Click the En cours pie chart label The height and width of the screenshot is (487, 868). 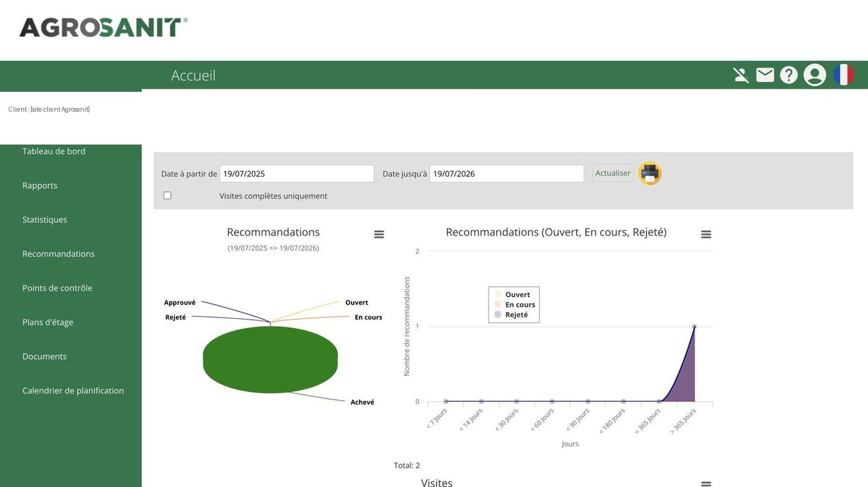point(368,318)
